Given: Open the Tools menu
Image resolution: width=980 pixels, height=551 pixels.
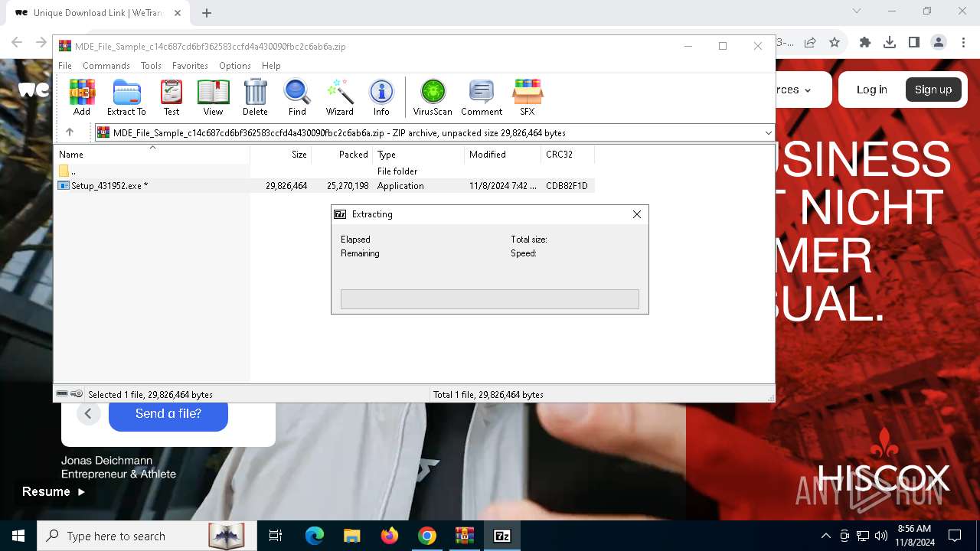Looking at the screenshot, I should pos(151,66).
